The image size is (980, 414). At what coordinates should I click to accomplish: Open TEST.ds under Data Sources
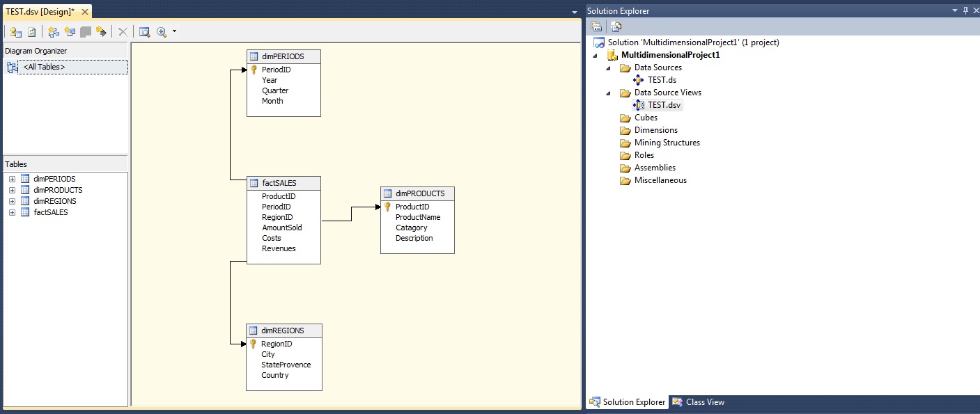661,80
